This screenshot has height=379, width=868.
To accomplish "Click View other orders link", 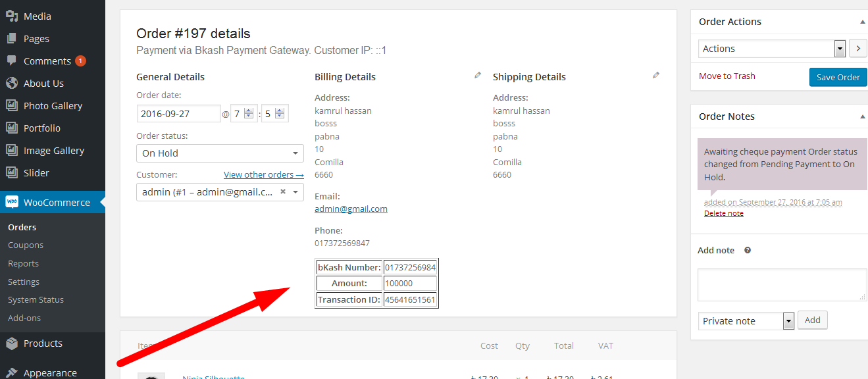I will (263, 174).
